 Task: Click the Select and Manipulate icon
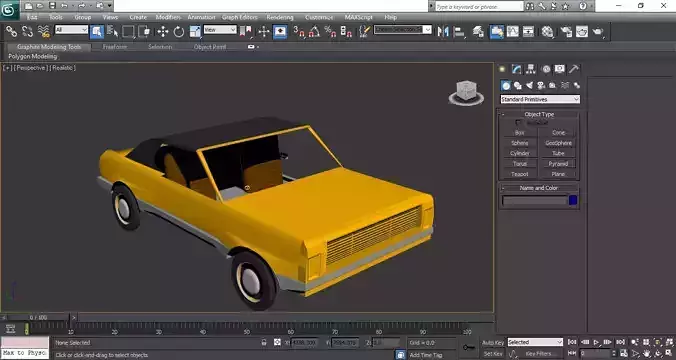click(263, 31)
